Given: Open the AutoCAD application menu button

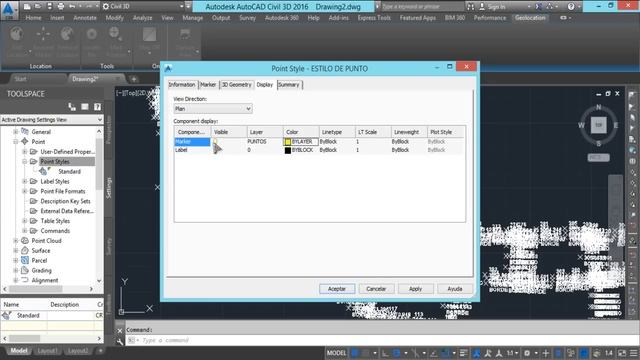Looking at the screenshot, I should [9, 10].
